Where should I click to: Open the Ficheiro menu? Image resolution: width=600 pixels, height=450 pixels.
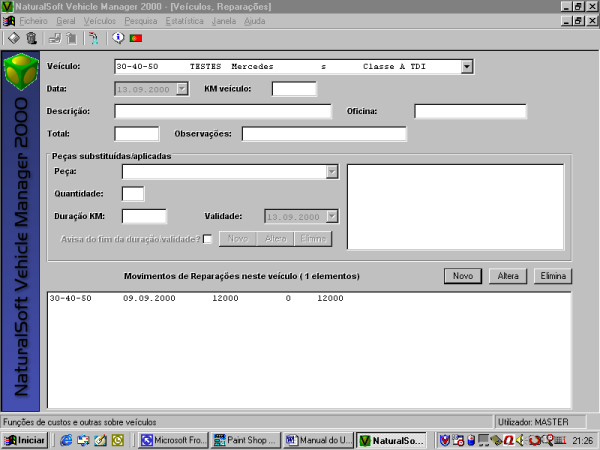pos(34,21)
